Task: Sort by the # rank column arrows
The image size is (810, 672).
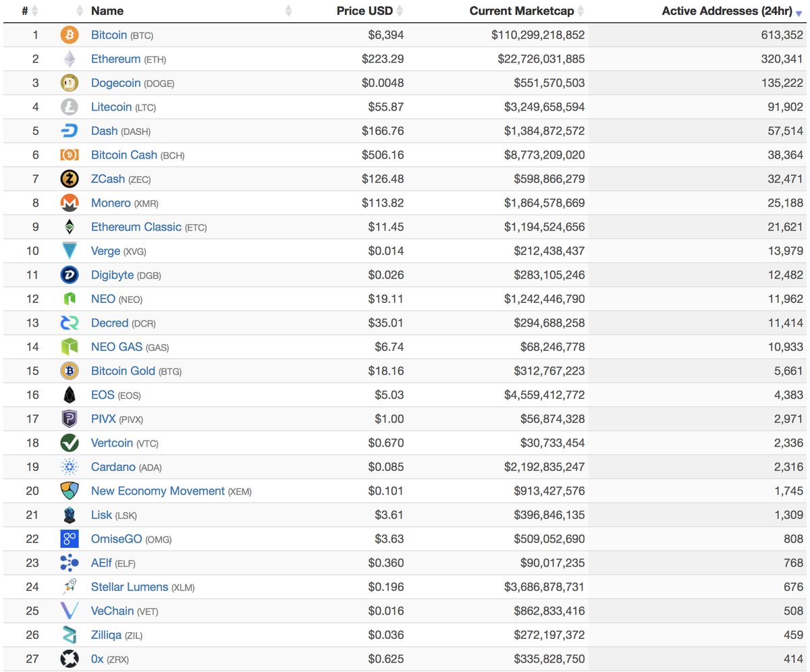Action: tap(34, 11)
